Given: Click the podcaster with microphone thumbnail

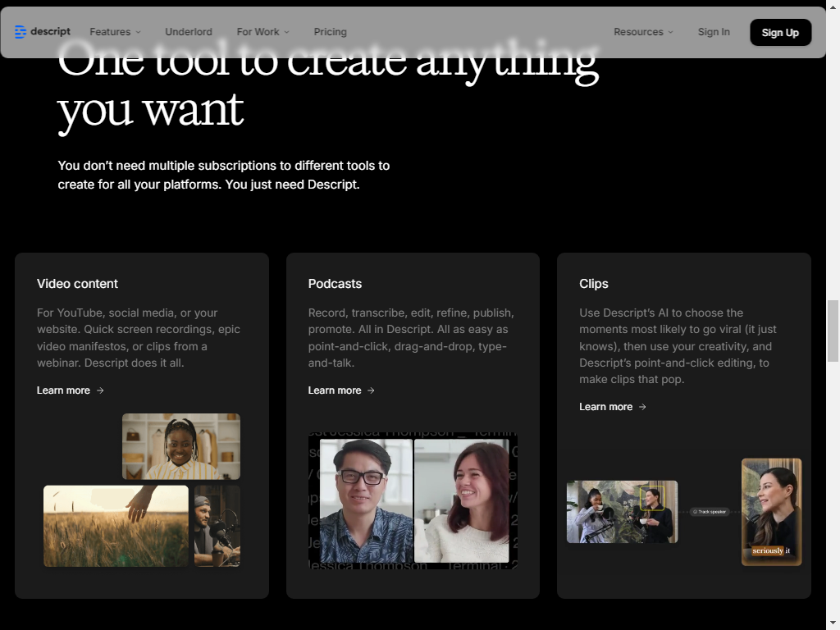Looking at the screenshot, I should 217,526.
